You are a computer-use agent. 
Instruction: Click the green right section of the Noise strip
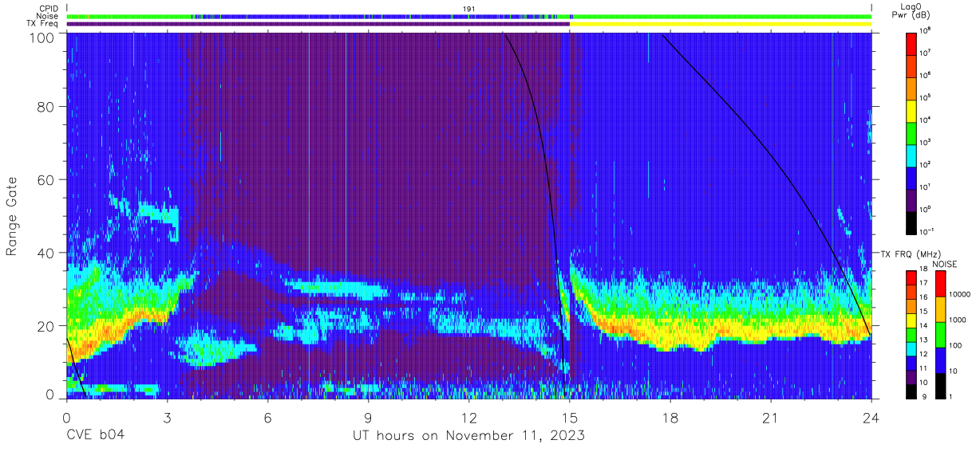click(721, 16)
